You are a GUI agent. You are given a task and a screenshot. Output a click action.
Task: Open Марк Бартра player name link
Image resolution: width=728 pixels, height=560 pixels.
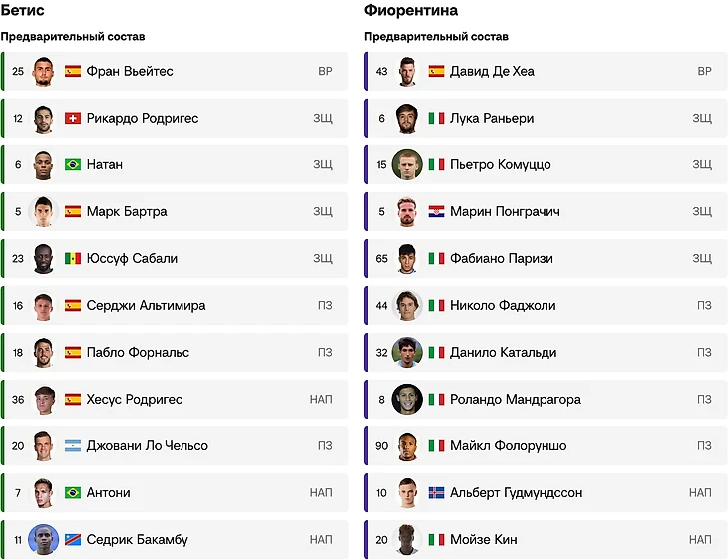pyautogui.click(x=127, y=211)
